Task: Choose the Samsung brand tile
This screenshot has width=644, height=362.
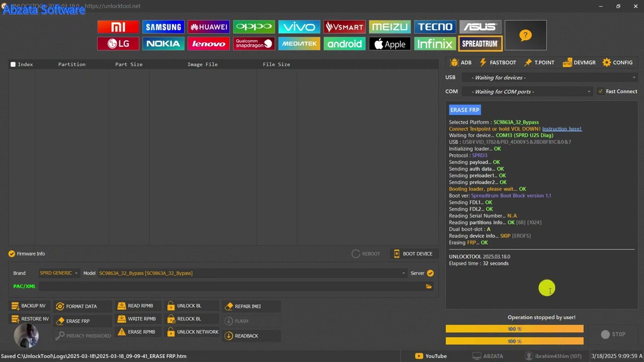Action: [x=164, y=27]
